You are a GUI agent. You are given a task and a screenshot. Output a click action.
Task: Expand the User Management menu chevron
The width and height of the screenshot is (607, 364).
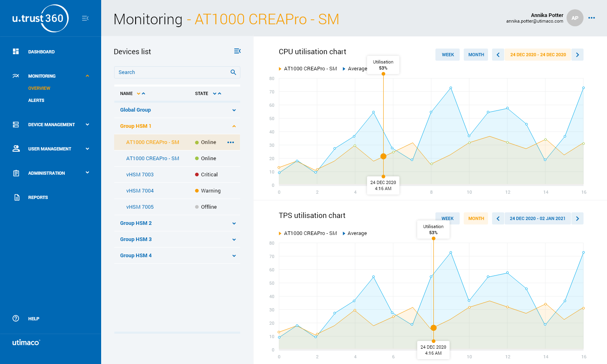(87, 149)
